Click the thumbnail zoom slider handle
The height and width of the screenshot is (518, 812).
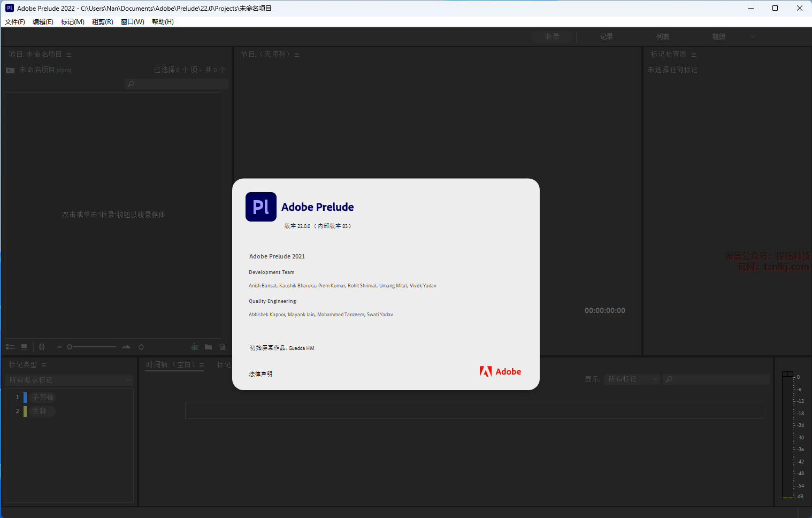(x=70, y=347)
